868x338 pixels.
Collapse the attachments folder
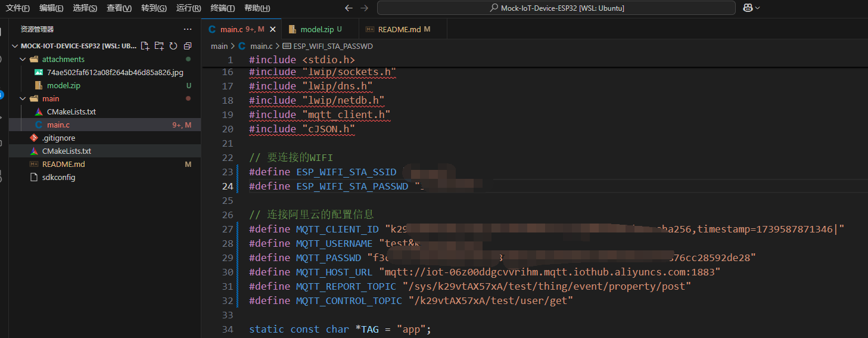[23, 59]
